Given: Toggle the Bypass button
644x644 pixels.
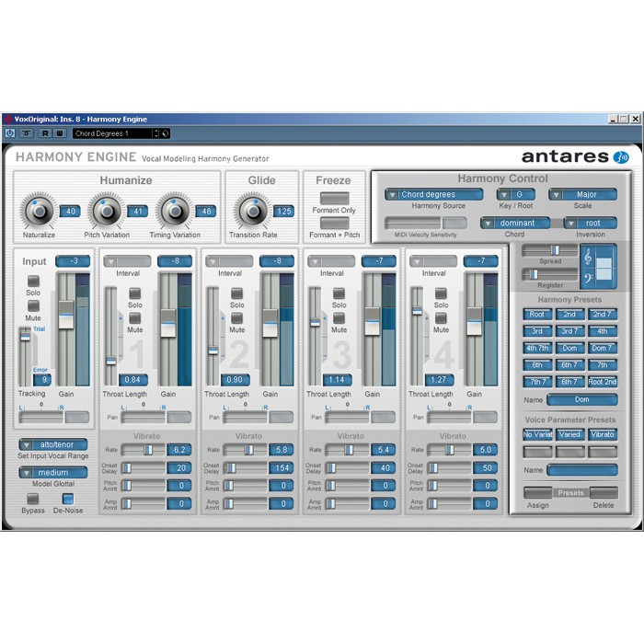Looking at the screenshot, I should pyautogui.click(x=32, y=499).
